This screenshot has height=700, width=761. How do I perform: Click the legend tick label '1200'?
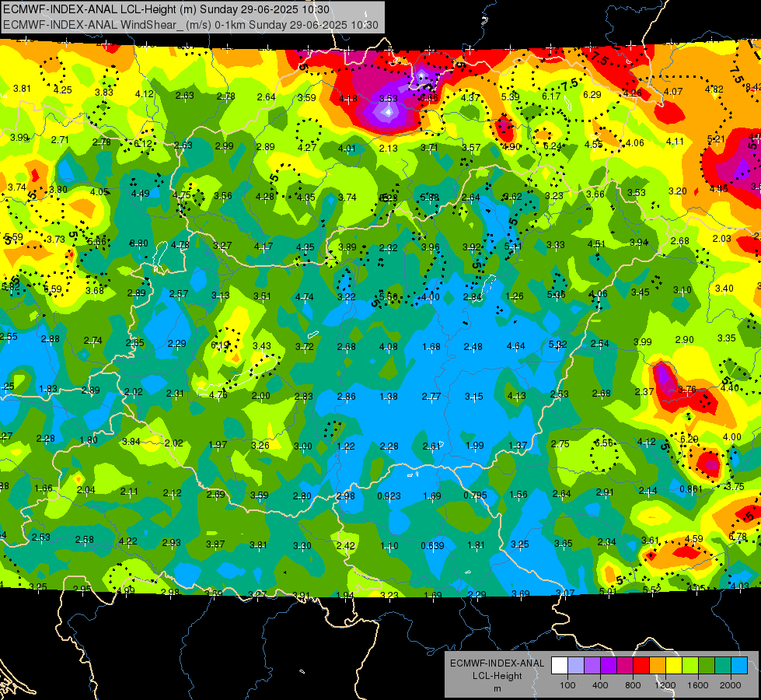(665, 685)
